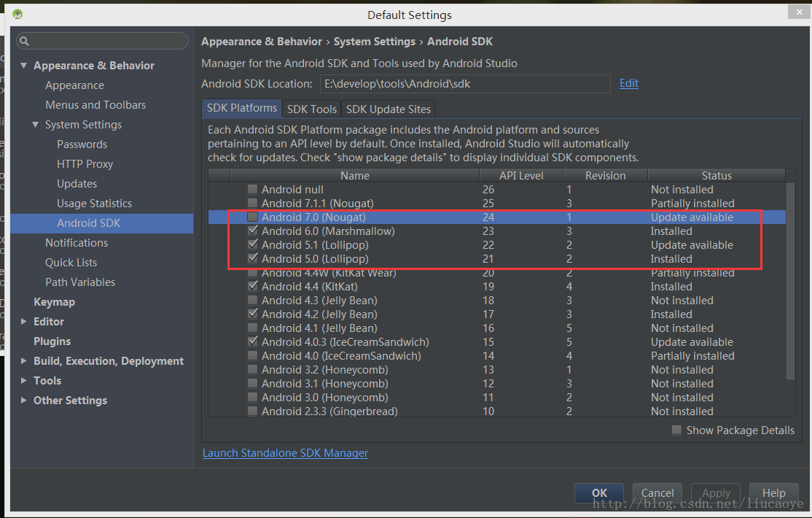
Task: Close the Default Settings dialog
Action: pyautogui.click(x=800, y=12)
